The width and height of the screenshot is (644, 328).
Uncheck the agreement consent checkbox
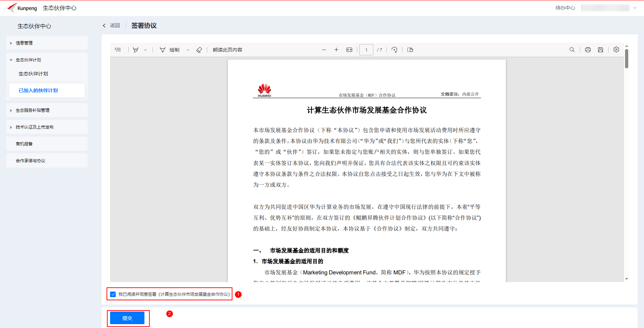(x=113, y=294)
